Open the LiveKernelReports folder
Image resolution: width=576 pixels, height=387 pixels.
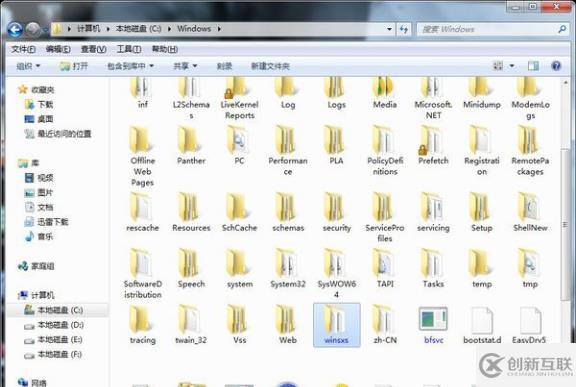[x=240, y=98]
